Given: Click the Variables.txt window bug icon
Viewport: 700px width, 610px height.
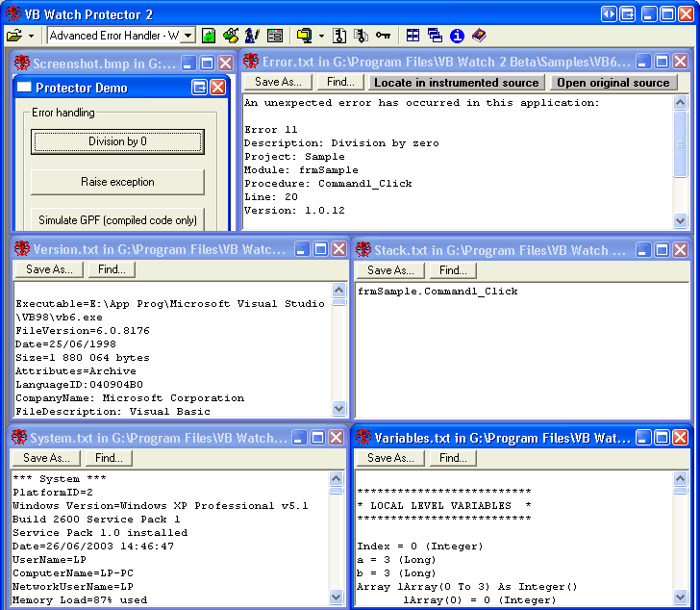Looking at the screenshot, I should point(363,437).
